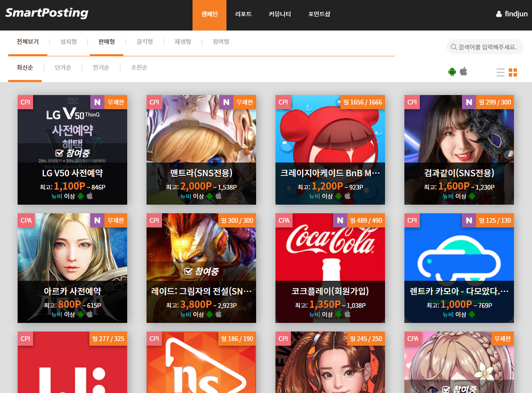Viewport: 532px width, 393px height.
Task: Open the LG V50 사전예약 campaign title
Action: coord(72,173)
